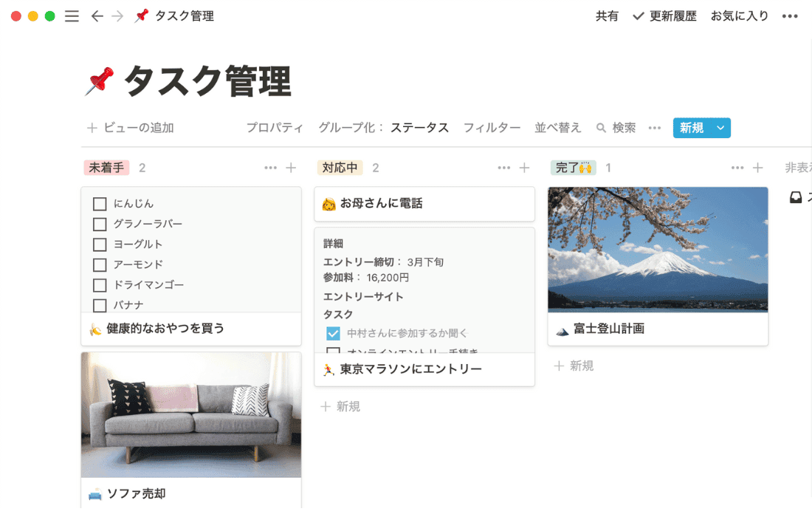Open the top-right page options ellipsis
Viewport: 812px width, 517px height.
coord(790,16)
